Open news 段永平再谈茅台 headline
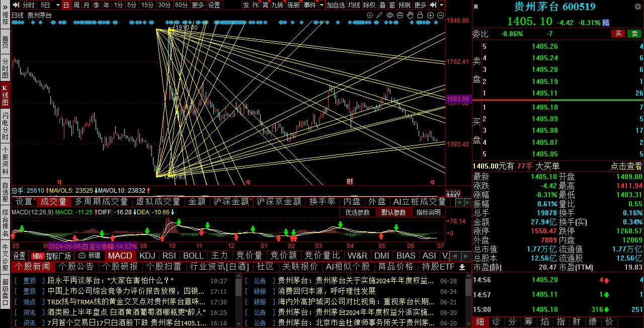Screen dimensions: 644x328 click(111, 280)
